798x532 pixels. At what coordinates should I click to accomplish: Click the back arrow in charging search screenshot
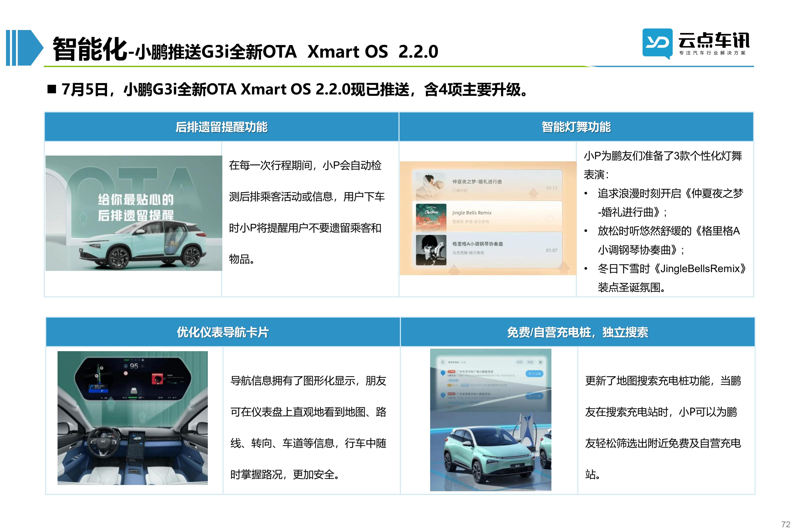(x=443, y=362)
